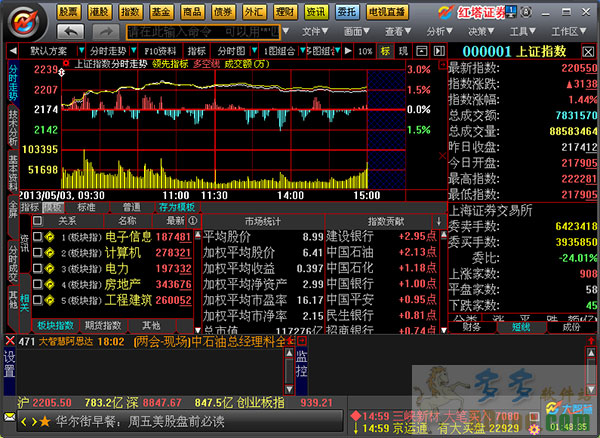The width and height of the screenshot is (600, 438).
Task: Expand the cyan arrow beside 默认方案
Action: click(81, 50)
